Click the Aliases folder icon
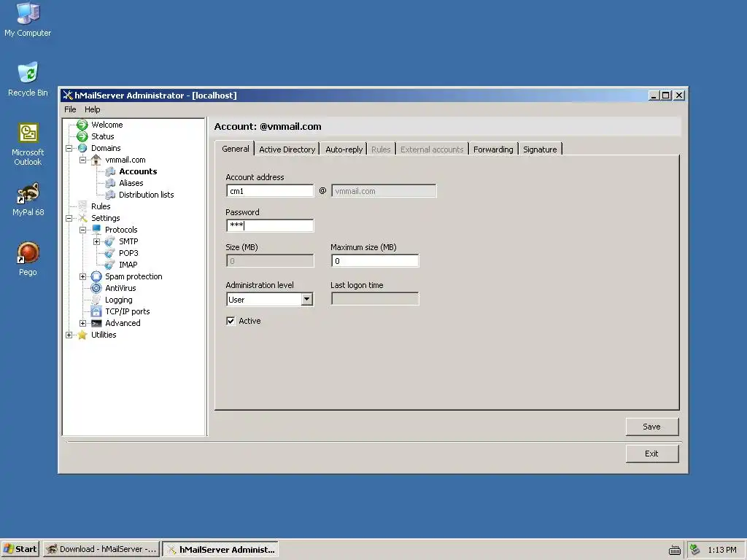The image size is (747, 560). point(110,183)
